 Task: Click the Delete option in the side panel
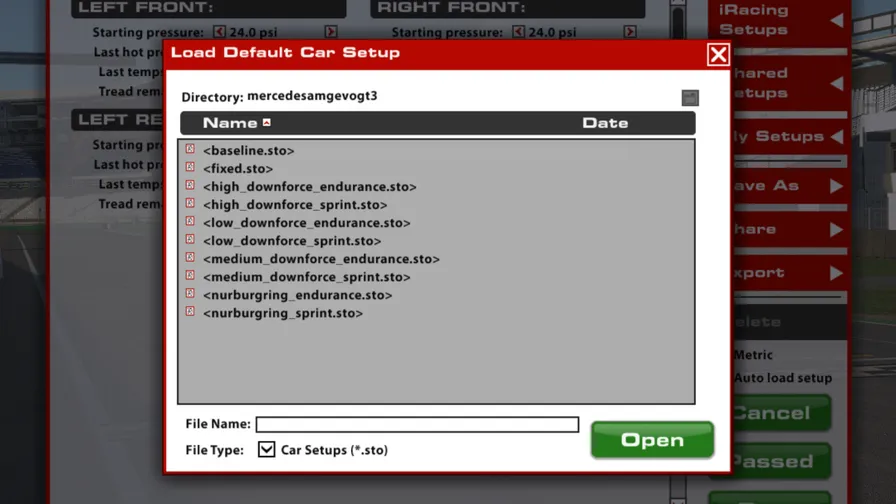pyautogui.click(x=789, y=322)
